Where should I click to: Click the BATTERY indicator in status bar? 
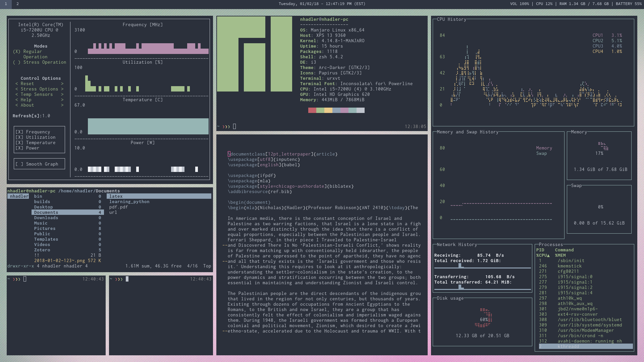[x=629, y=4]
